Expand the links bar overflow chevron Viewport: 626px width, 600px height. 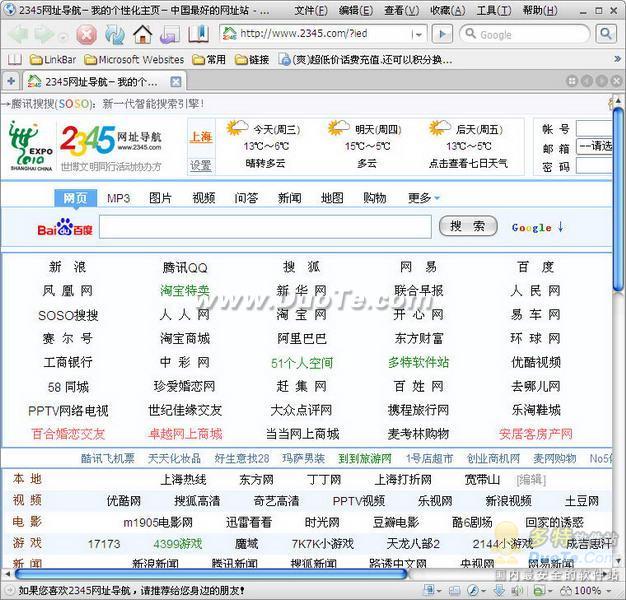617,59
